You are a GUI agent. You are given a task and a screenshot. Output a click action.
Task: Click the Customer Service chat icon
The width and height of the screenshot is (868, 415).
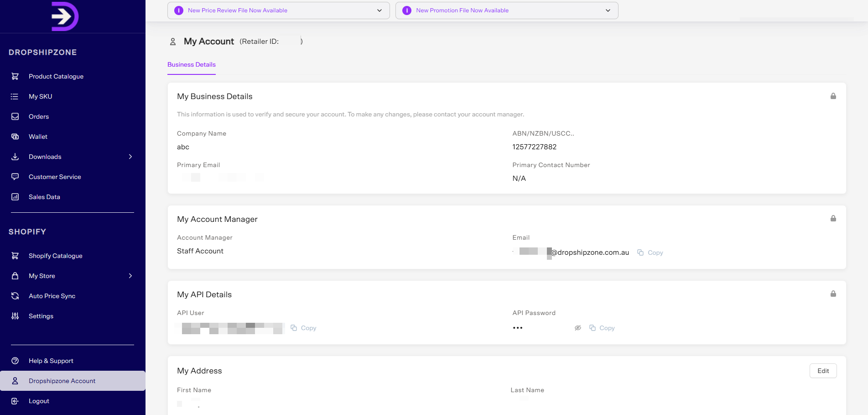pyautogui.click(x=15, y=177)
